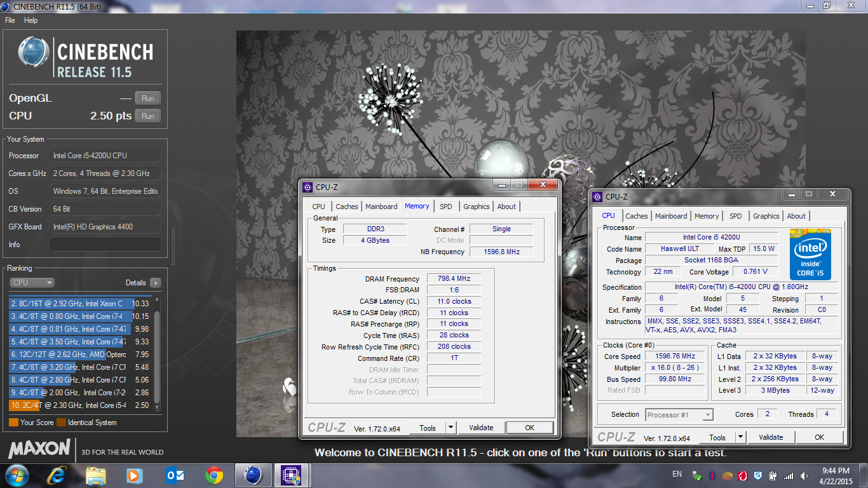This screenshot has width=868, height=488.
Task: Select ranking row '10. 2C/4T @ 2.30 GHz'
Action: [80, 405]
